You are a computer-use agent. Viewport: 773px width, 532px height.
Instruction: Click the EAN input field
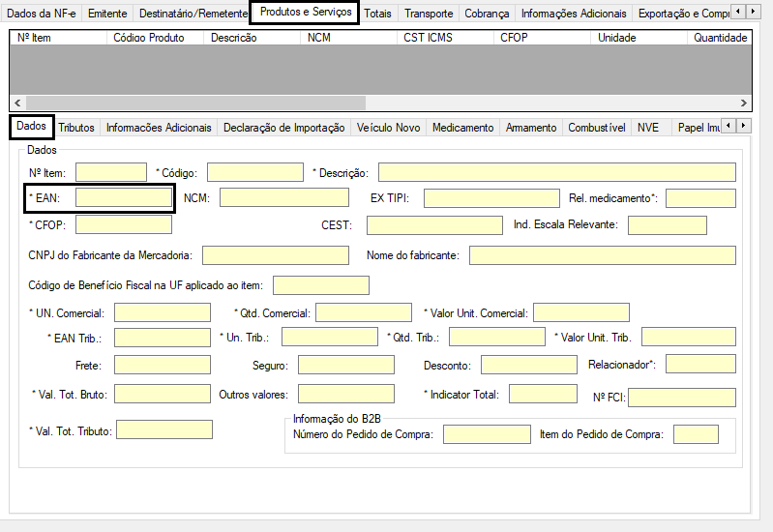coord(124,197)
